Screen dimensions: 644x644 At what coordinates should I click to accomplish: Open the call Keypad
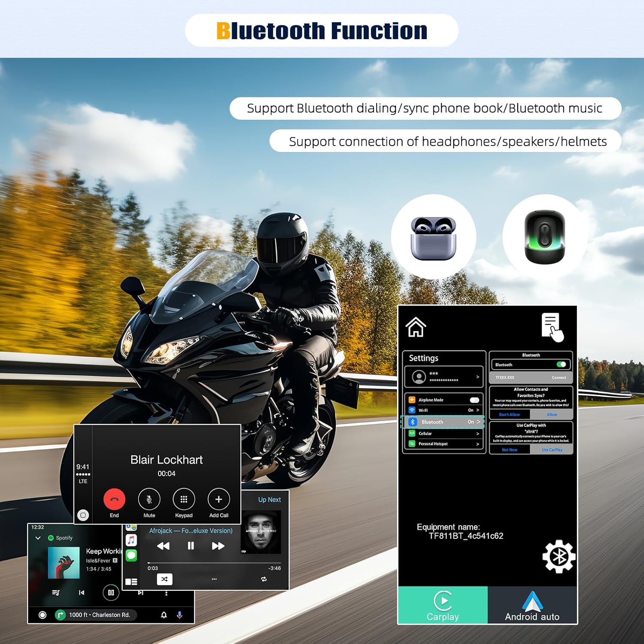click(184, 499)
